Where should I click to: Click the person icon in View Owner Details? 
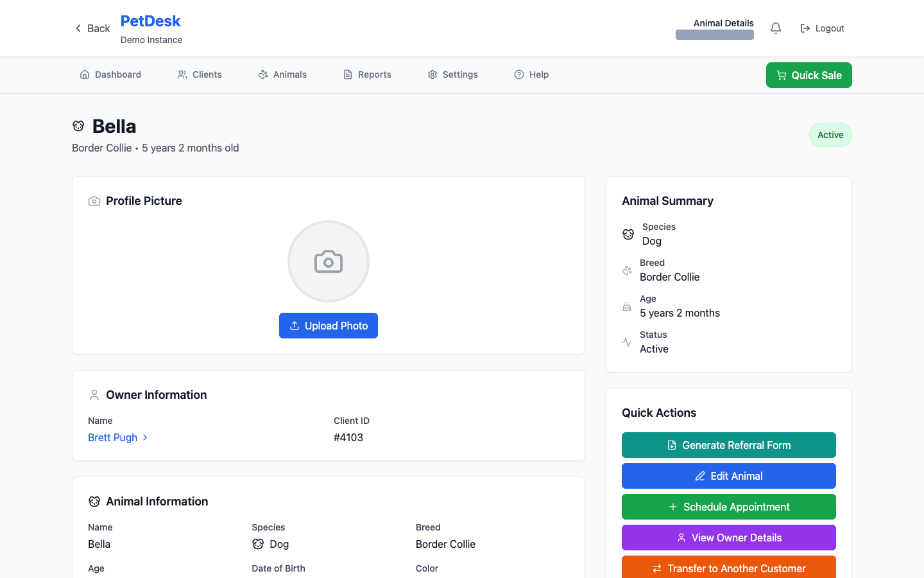tap(681, 538)
